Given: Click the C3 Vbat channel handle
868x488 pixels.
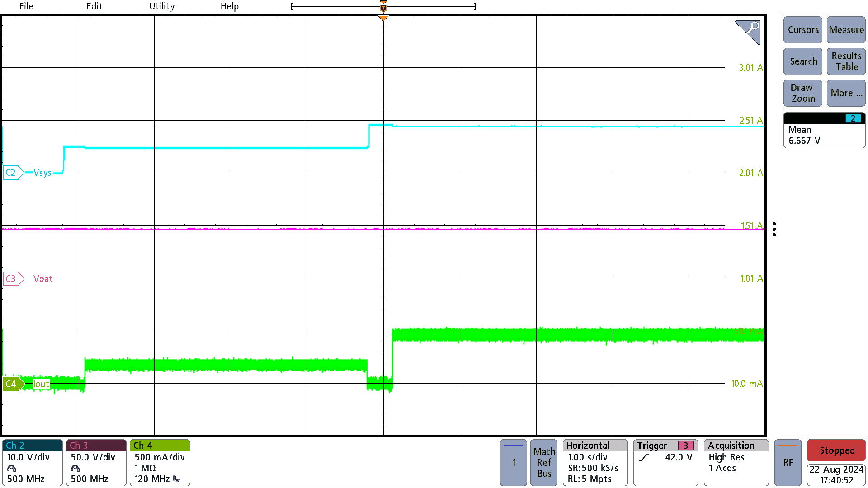Looking at the screenshot, I should (x=13, y=278).
